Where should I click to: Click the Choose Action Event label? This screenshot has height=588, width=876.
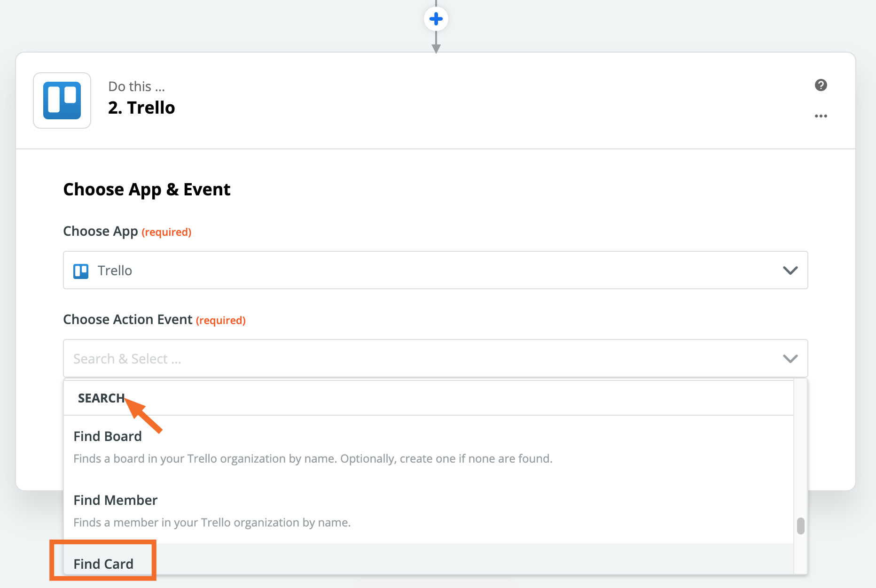[x=128, y=320]
